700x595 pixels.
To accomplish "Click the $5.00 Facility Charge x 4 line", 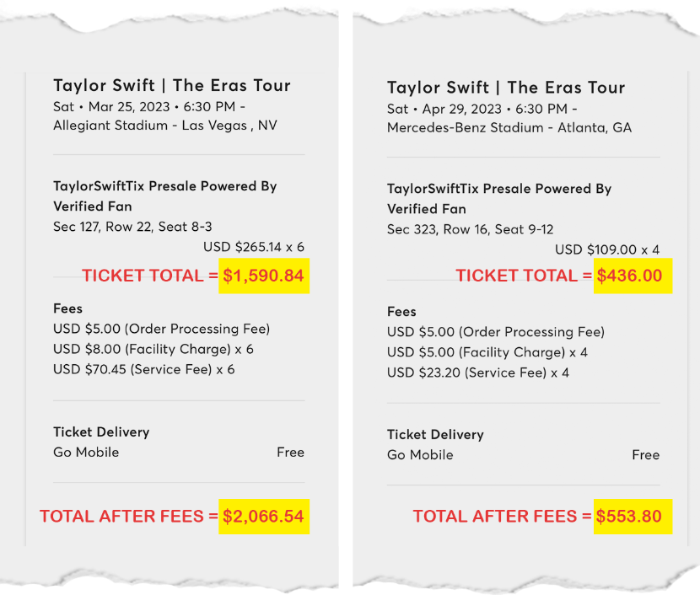I will 487,352.
